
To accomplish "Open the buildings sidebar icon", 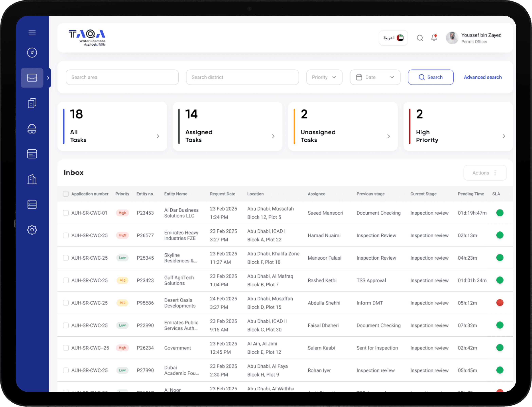I will [32, 179].
